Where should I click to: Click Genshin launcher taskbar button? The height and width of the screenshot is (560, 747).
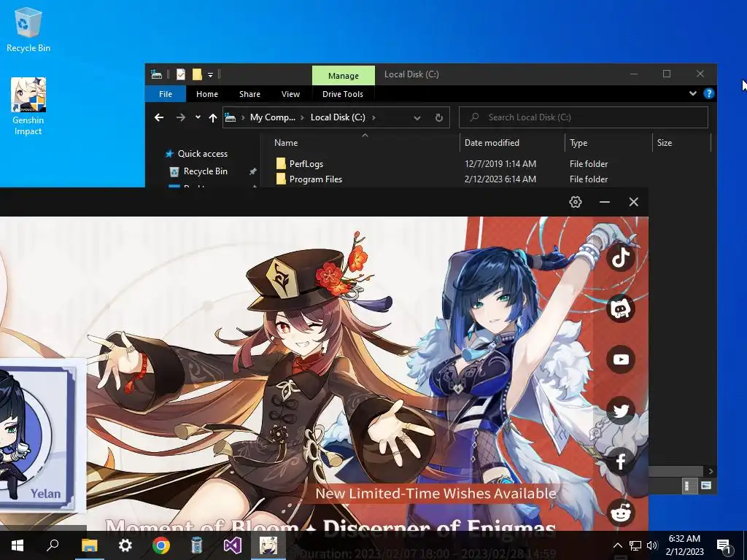coord(268,545)
